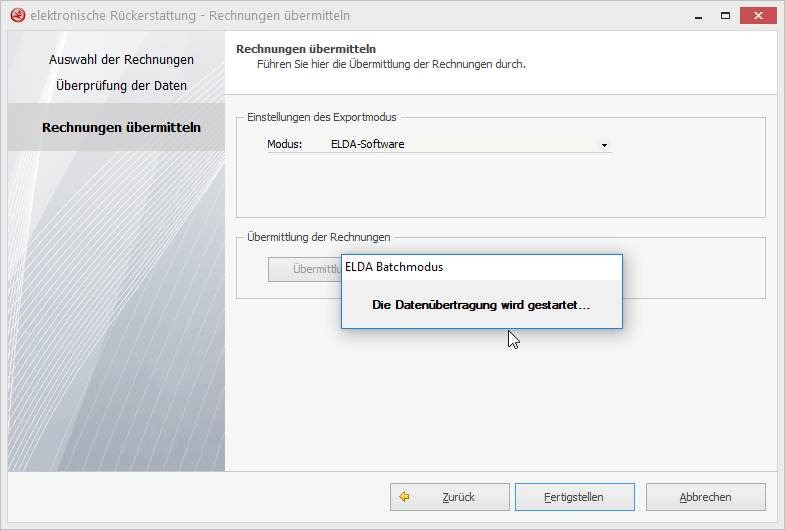Open the ELDA-Software combo box
Screen dimensions: 785x530
coord(465,144)
